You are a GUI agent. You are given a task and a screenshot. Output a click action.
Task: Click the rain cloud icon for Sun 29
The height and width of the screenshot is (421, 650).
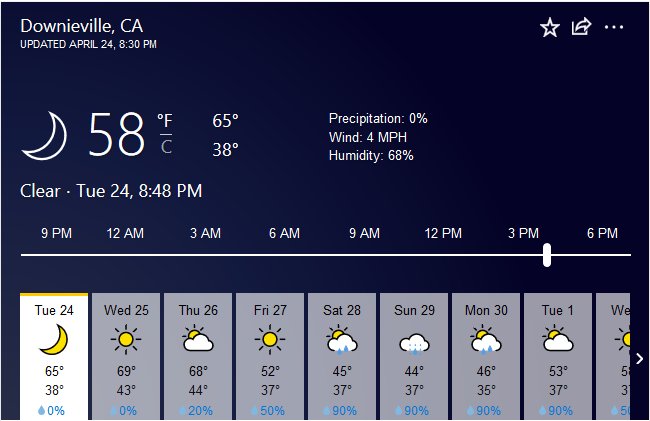[x=414, y=344]
